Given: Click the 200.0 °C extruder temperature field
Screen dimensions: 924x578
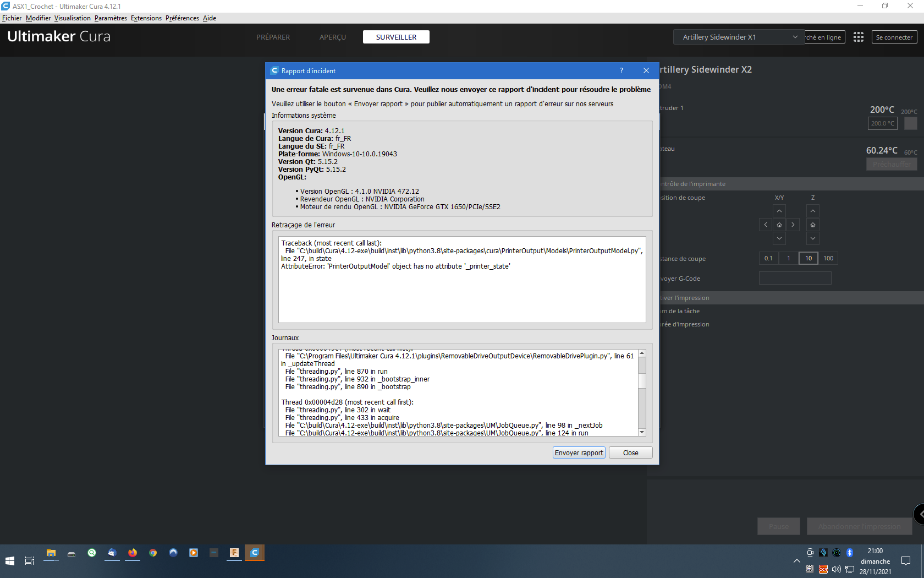Looking at the screenshot, I should click(x=882, y=123).
